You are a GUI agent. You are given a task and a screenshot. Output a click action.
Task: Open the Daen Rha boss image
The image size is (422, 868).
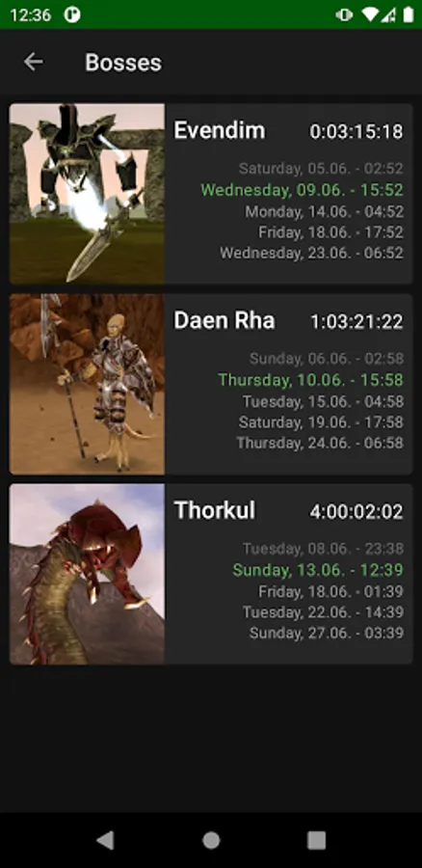click(87, 384)
